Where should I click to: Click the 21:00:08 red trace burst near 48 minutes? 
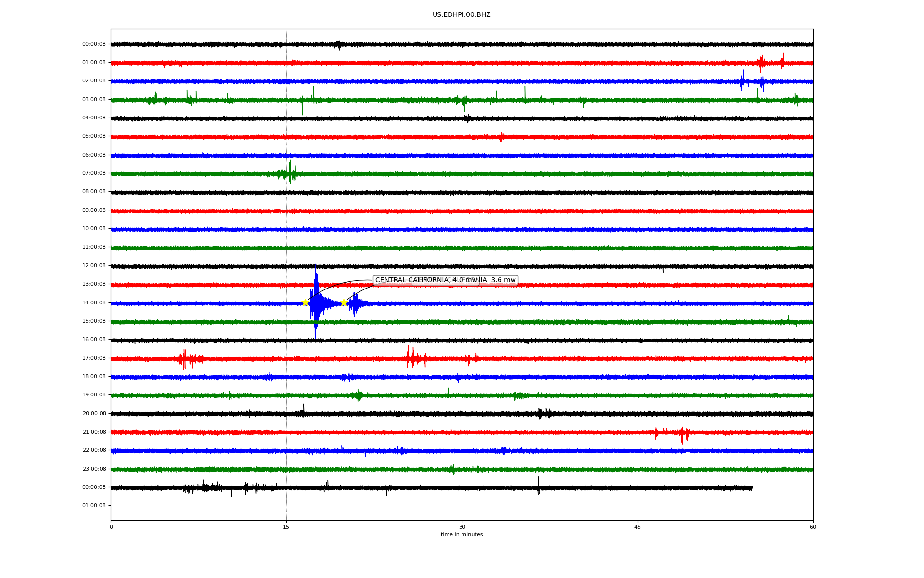[682, 433]
